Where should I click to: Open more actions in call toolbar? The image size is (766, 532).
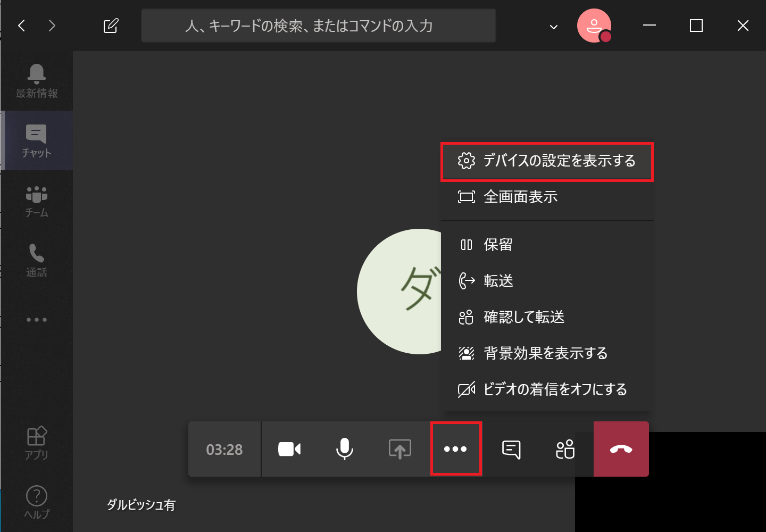coord(456,449)
